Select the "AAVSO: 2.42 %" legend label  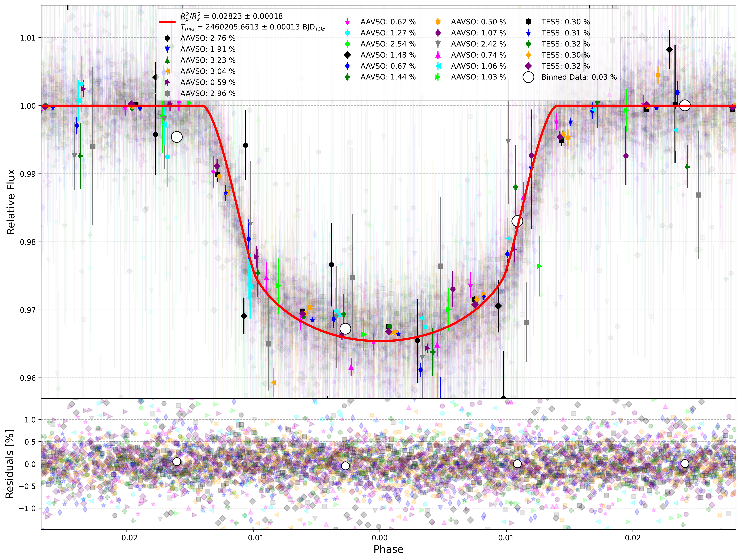click(478, 44)
